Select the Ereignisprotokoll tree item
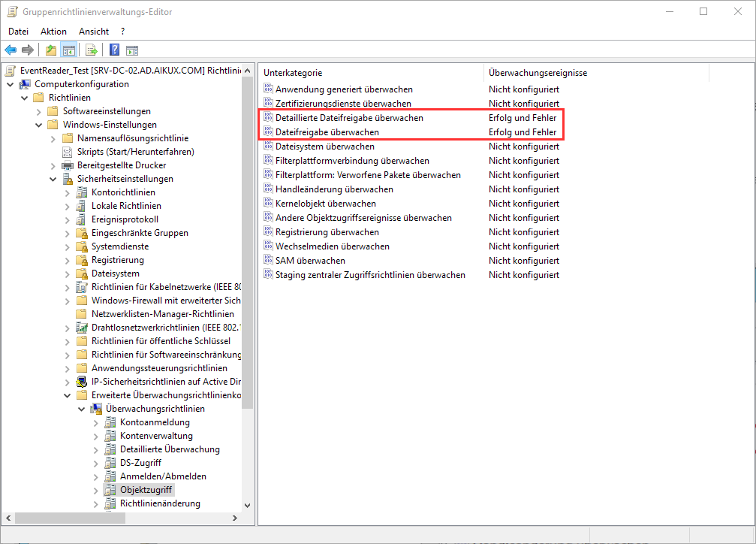The height and width of the screenshot is (544, 756). coord(125,219)
